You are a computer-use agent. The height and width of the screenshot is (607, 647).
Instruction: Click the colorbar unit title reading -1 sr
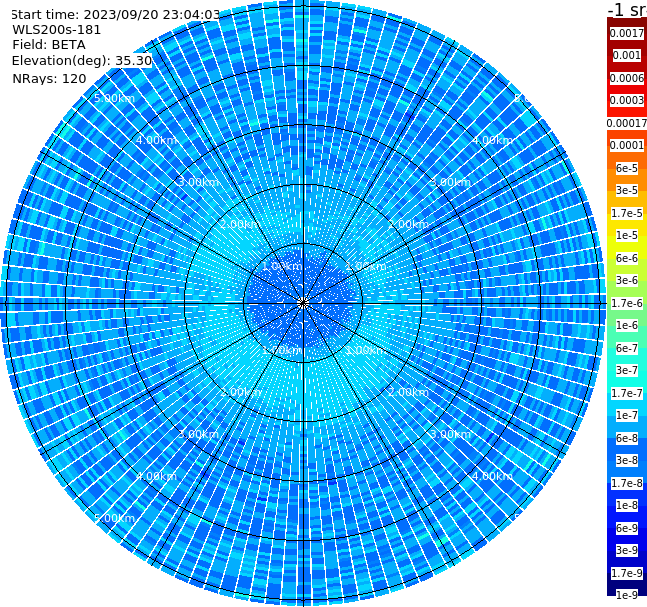tap(627, 9)
